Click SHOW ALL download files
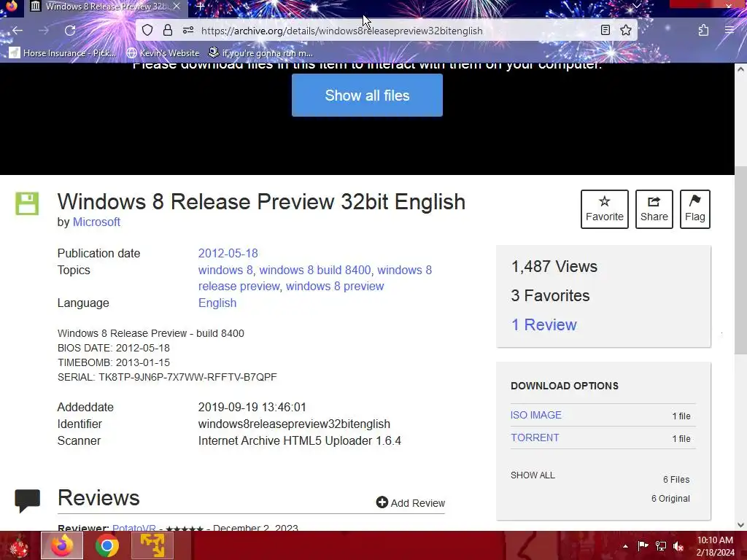 coord(533,475)
